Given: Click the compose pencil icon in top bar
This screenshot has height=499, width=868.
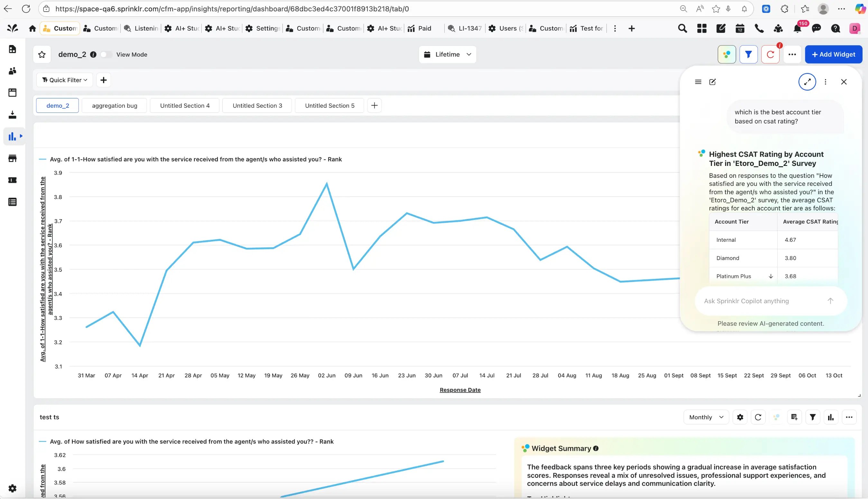Looking at the screenshot, I should pos(721,28).
